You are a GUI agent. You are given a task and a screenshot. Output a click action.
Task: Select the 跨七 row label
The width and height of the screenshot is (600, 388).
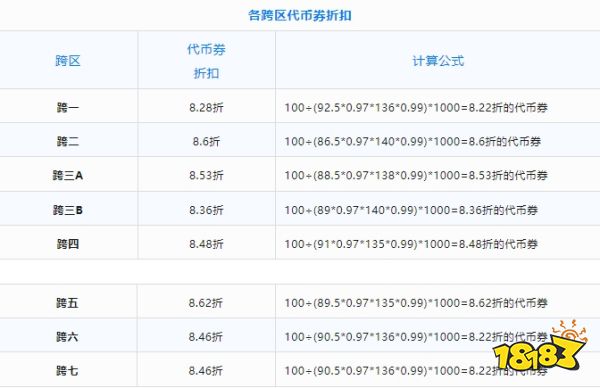(67, 371)
